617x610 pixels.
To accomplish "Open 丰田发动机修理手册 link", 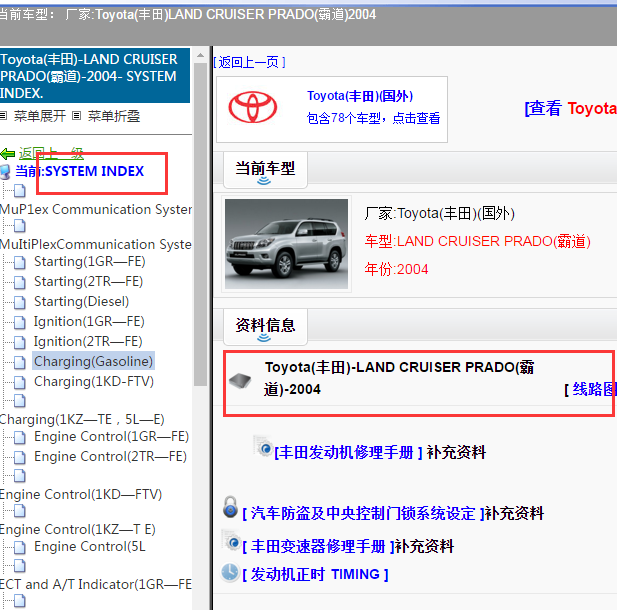I will point(348,452).
